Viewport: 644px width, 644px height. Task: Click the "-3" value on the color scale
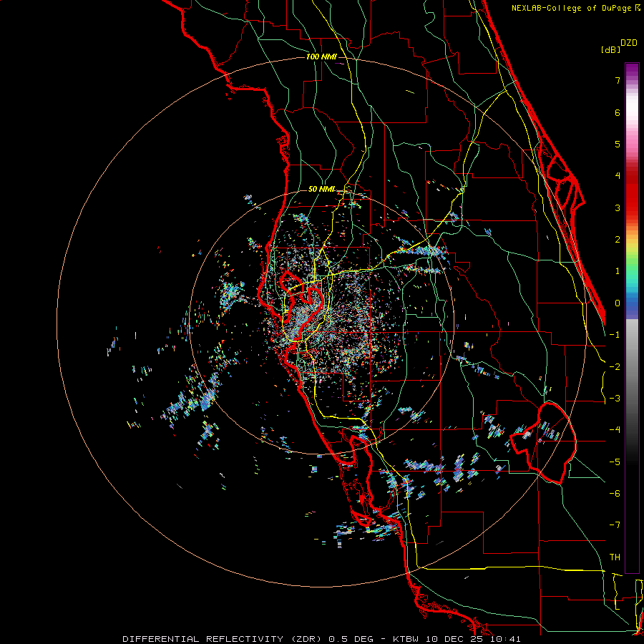tap(615, 399)
